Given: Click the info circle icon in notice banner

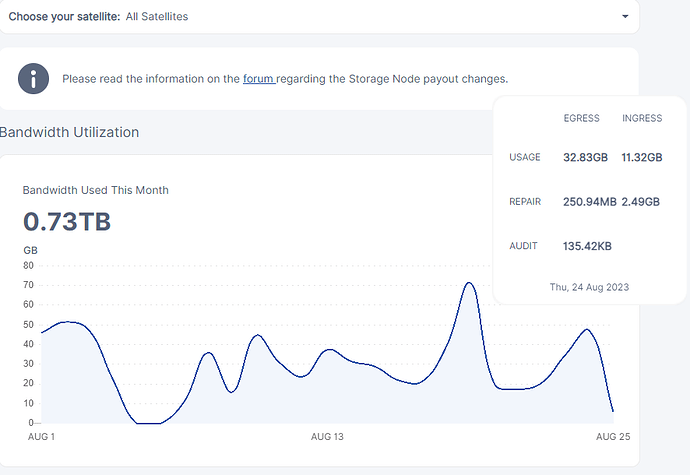Looking at the screenshot, I should (x=33, y=78).
